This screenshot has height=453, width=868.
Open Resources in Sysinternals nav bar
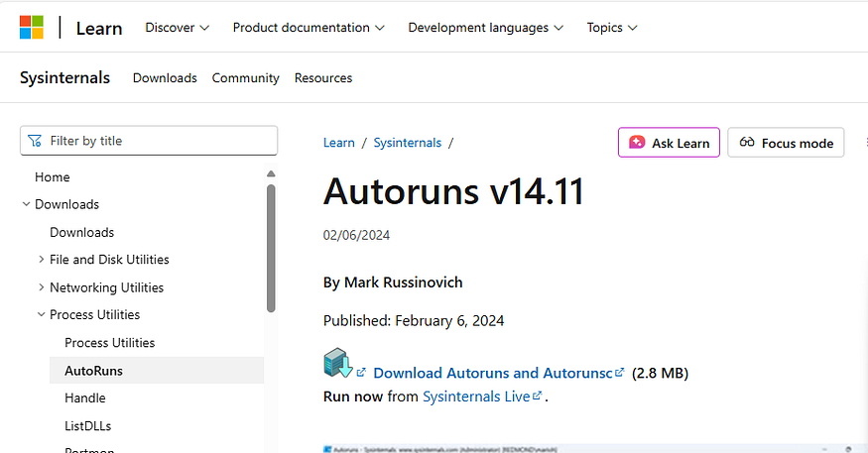pyautogui.click(x=323, y=78)
